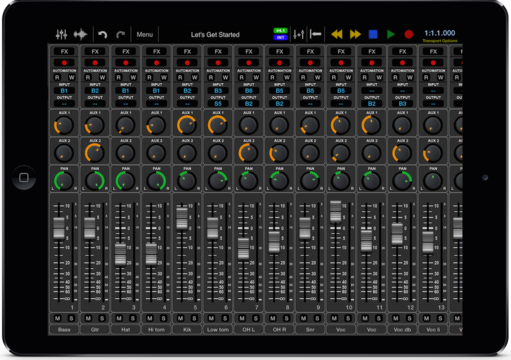Mute the Bass channel
The height and width of the screenshot is (360, 511).
pos(58,318)
